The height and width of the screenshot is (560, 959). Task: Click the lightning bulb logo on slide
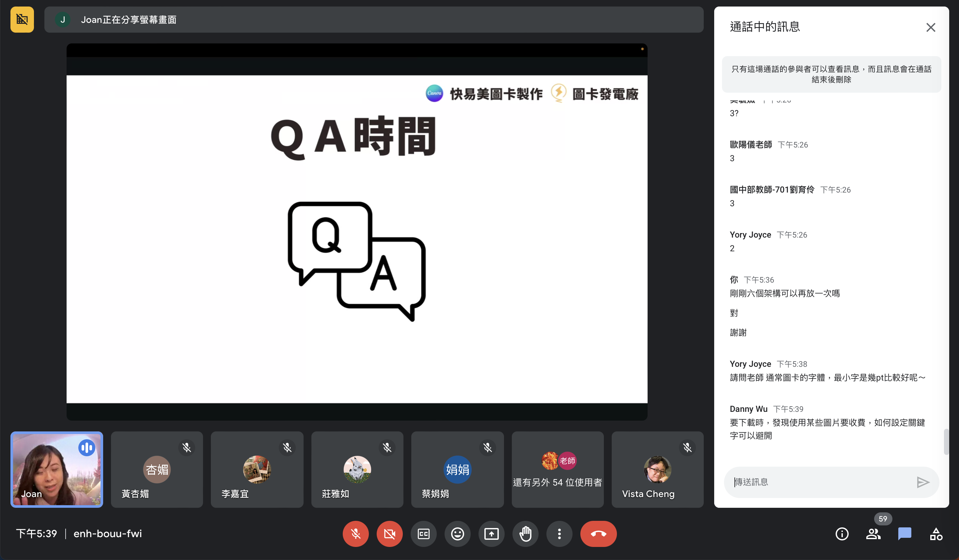pos(559,93)
